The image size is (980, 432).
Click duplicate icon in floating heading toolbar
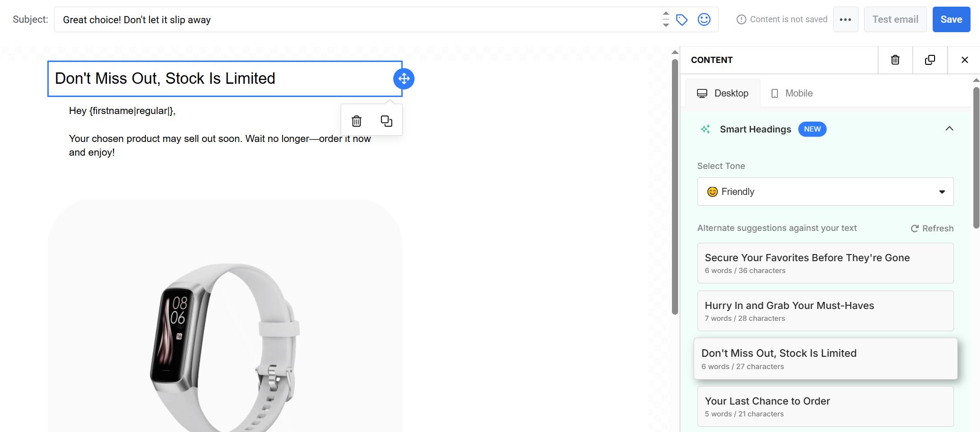pos(386,121)
